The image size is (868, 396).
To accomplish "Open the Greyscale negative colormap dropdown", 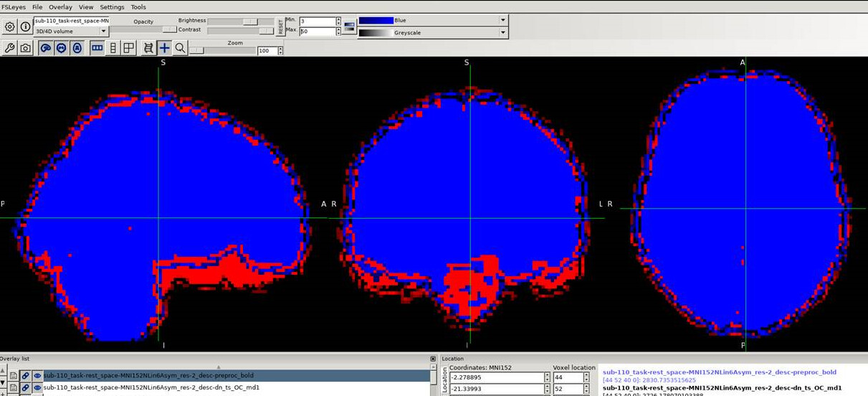I will [x=432, y=32].
